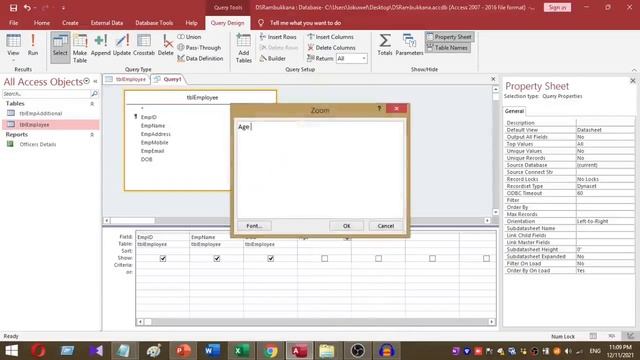640x360 pixels.
Task: Toggle the Property Sheet pane
Action: coord(449,37)
